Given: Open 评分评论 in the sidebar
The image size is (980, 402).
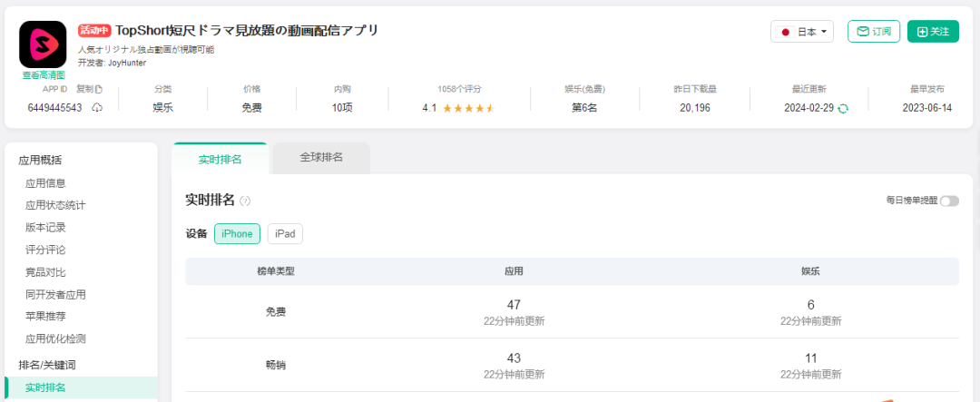Looking at the screenshot, I should coord(45,250).
